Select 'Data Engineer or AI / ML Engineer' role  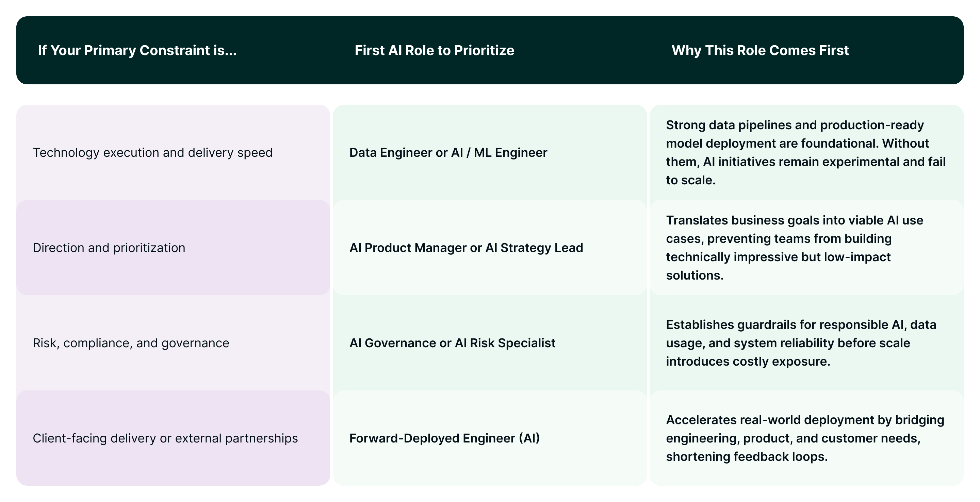(x=448, y=152)
